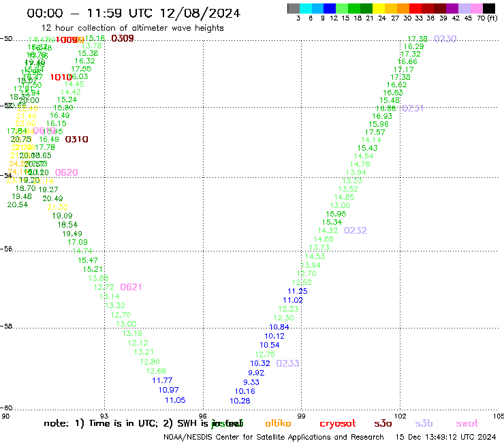Pick the bright red 33 ft legend swatch
The width and height of the screenshot is (504, 443).
(415, 8)
